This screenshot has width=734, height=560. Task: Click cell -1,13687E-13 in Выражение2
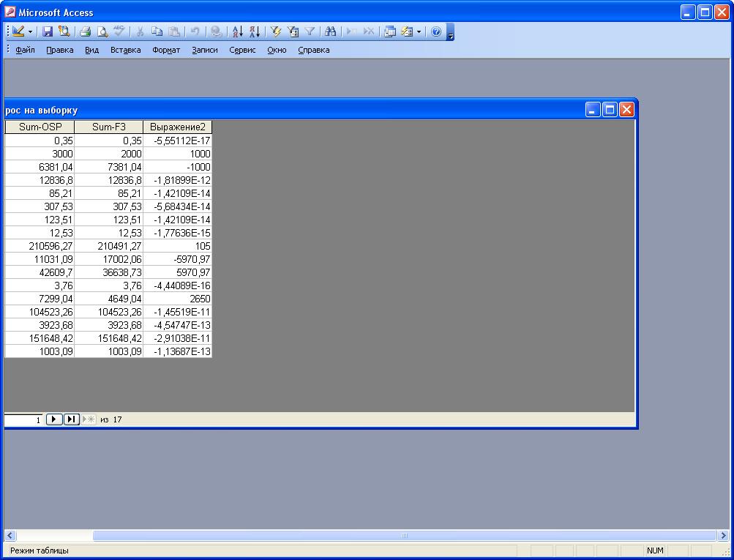(177, 351)
